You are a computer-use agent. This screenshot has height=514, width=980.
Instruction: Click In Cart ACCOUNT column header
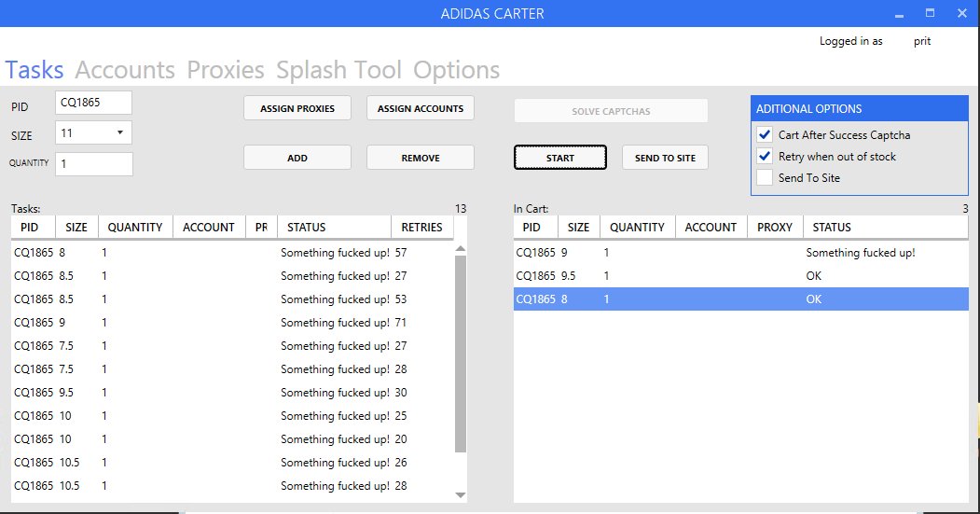tap(711, 227)
